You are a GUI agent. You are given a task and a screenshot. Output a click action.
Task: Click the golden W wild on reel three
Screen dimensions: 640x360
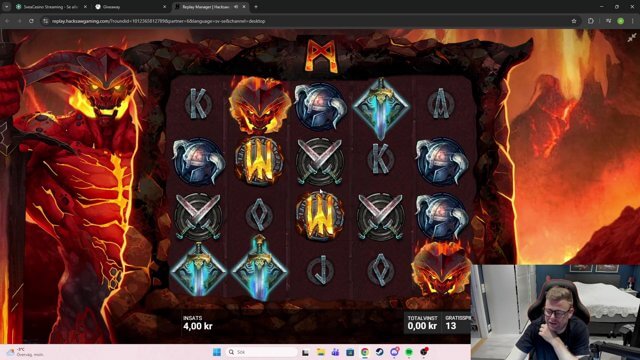[320, 216]
